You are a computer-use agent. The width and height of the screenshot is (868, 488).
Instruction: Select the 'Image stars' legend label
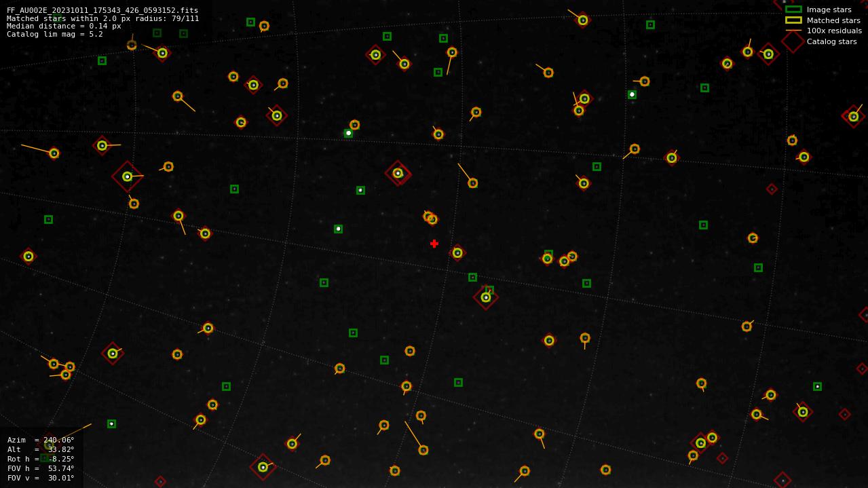point(829,10)
